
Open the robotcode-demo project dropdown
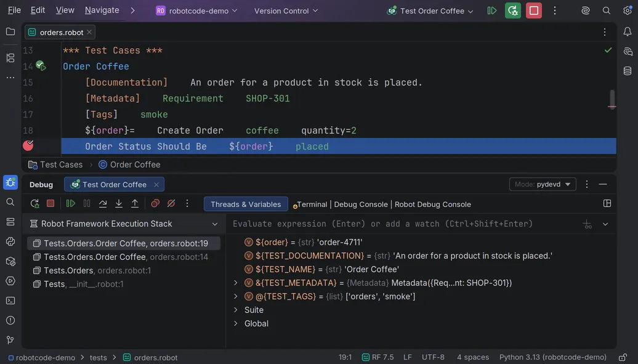(x=196, y=10)
